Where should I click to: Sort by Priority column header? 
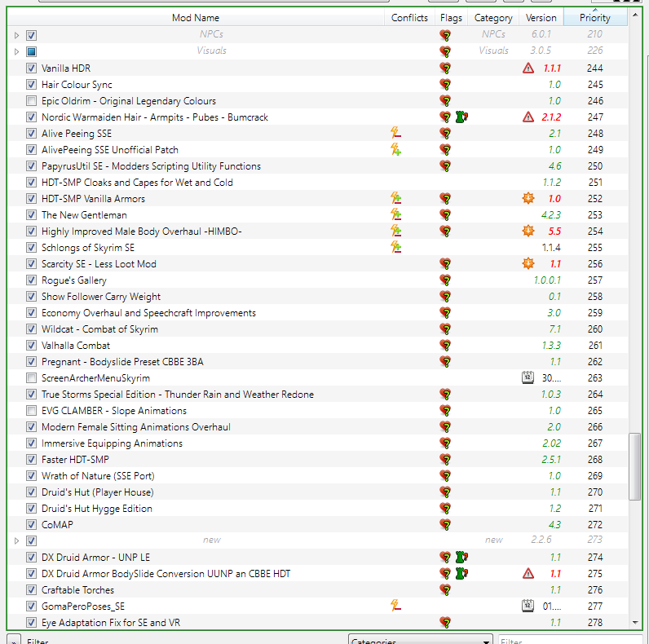tap(594, 18)
